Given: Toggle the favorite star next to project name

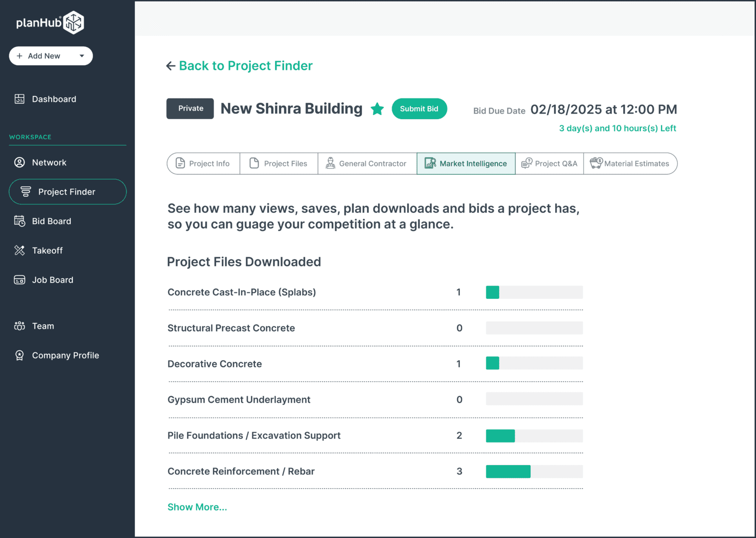Looking at the screenshot, I should [377, 109].
